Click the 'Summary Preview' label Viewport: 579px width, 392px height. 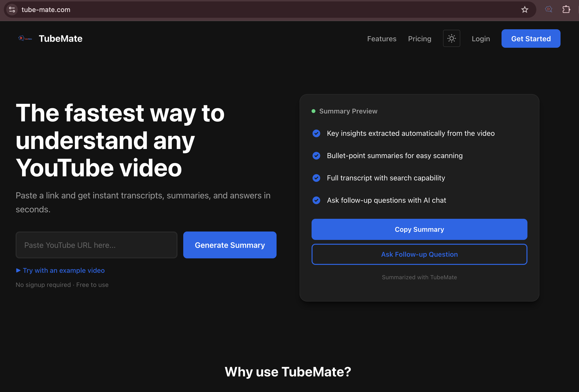click(348, 111)
